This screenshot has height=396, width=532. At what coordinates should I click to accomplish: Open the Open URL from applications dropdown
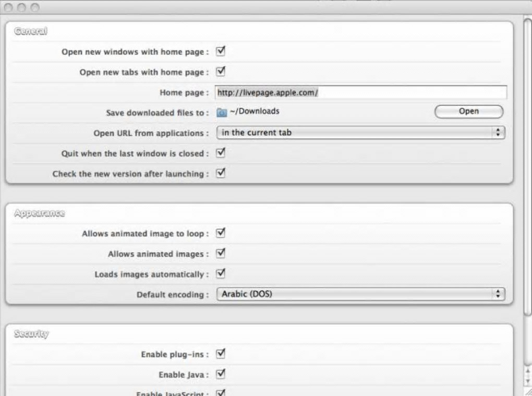click(x=360, y=133)
